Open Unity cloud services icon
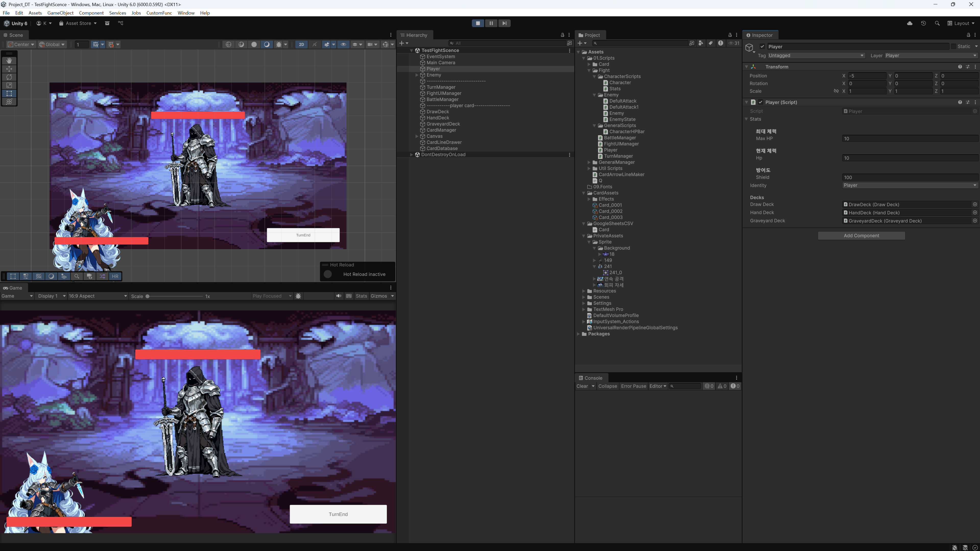Screen dimensions: 980x551 pos(910,23)
